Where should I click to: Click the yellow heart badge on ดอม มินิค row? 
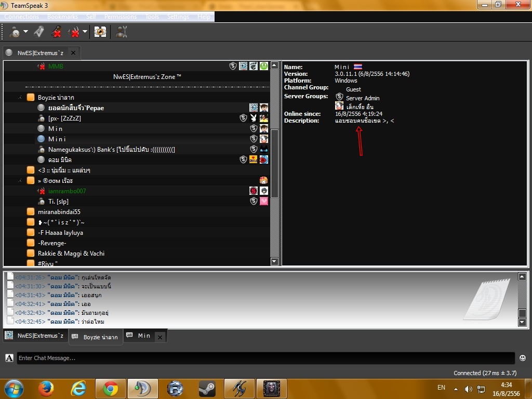click(x=254, y=159)
